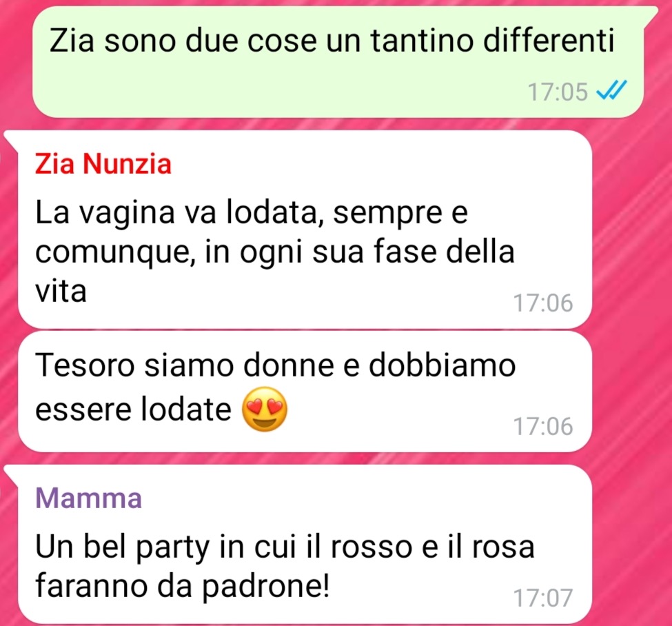Screen dimensions: 672x626
Task: Click the 17:07 timestamp on Mamma's message
Action: pyautogui.click(x=543, y=598)
